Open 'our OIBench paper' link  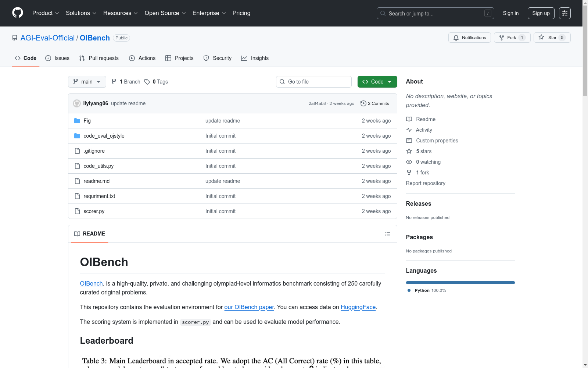point(249,307)
